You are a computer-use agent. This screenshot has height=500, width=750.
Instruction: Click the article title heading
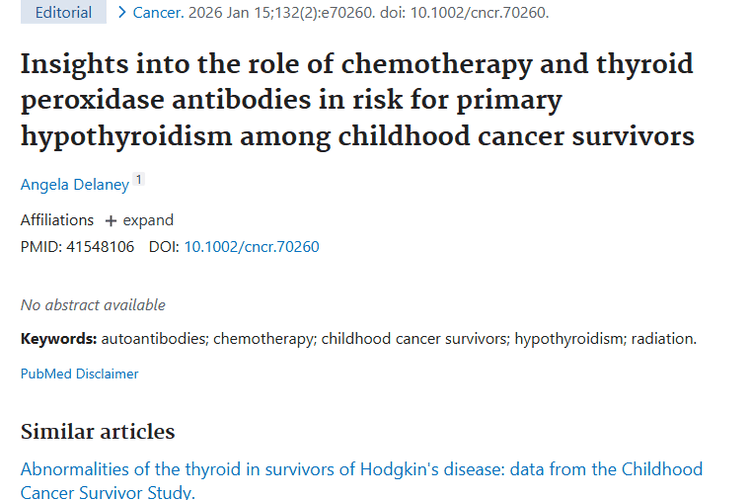357,100
